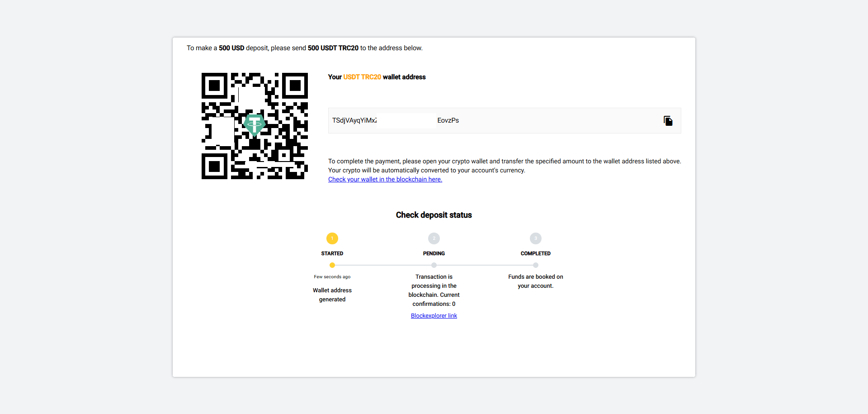Viewport: 868px width, 414px height.
Task: Click the step 1 STARTED circle
Action: 332,238
